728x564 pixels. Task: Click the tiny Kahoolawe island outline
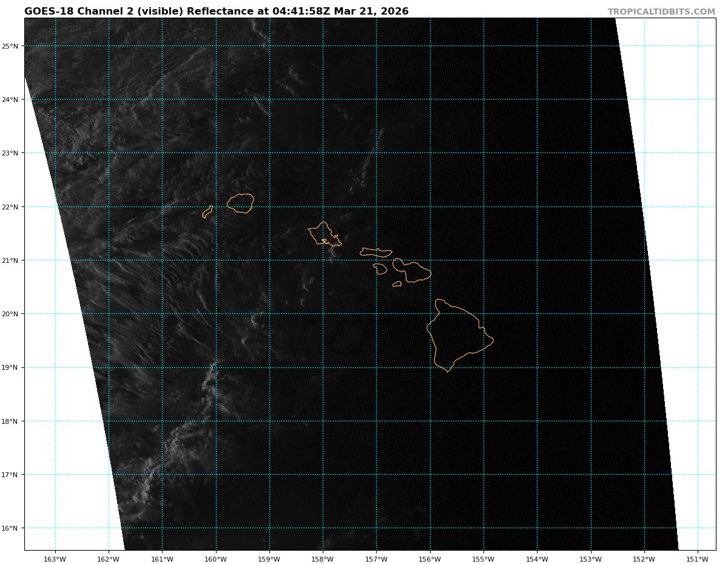[397, 284]
